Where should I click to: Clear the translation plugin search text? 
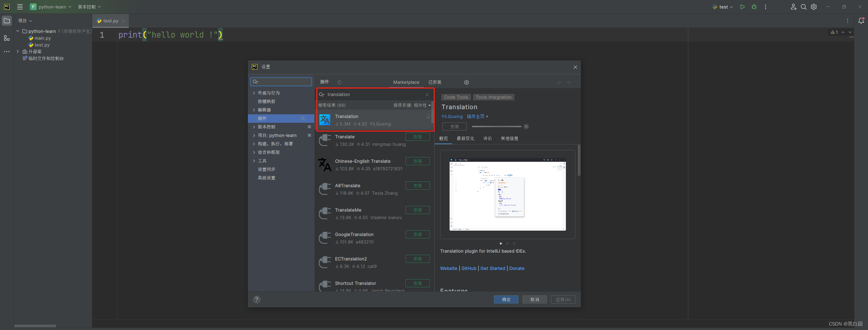tap(427, 95)
